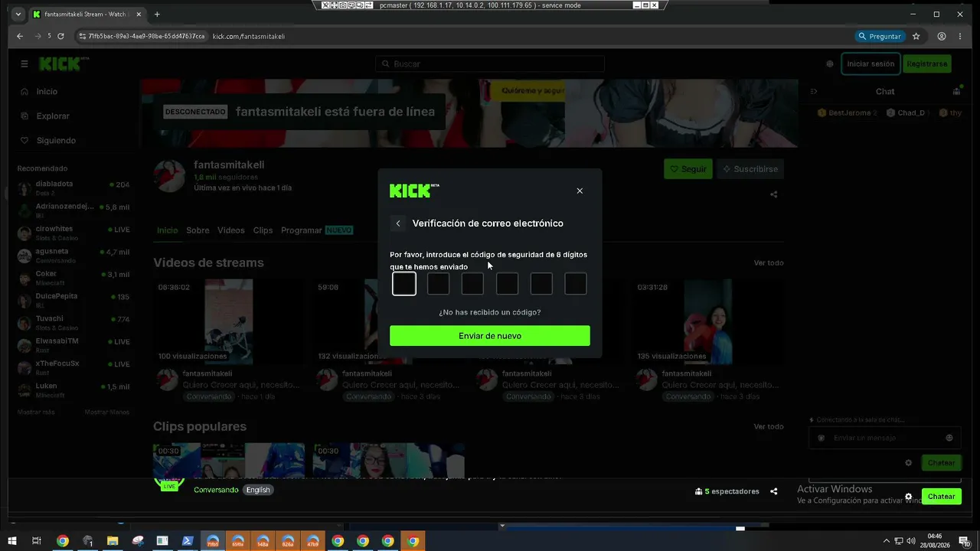980x551 pixels.
Task: Open PowerShell from the taskbar
Action: point(188,541)
